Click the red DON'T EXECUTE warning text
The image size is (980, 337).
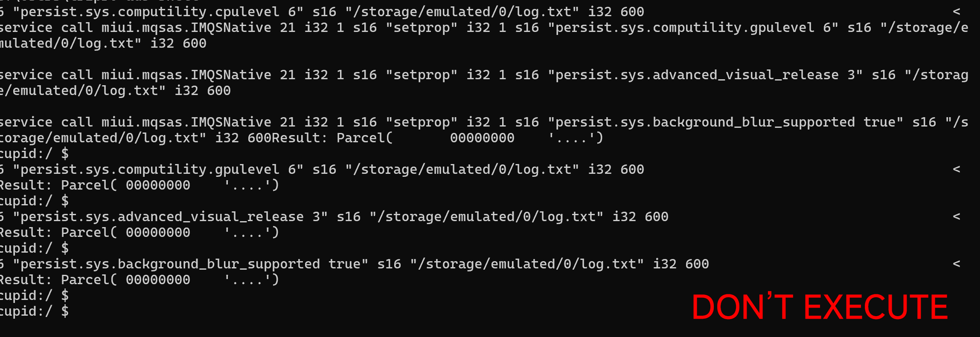pos(819,307)
